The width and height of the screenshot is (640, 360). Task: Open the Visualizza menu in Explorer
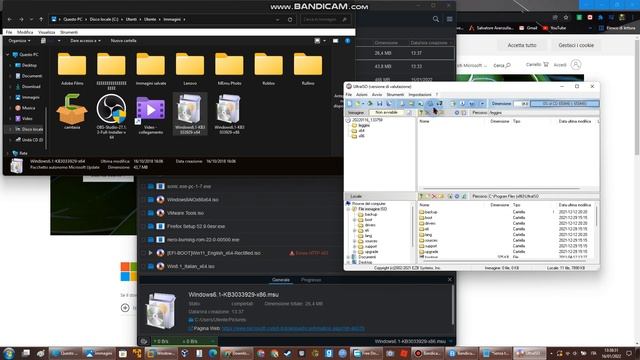[47, 32]
